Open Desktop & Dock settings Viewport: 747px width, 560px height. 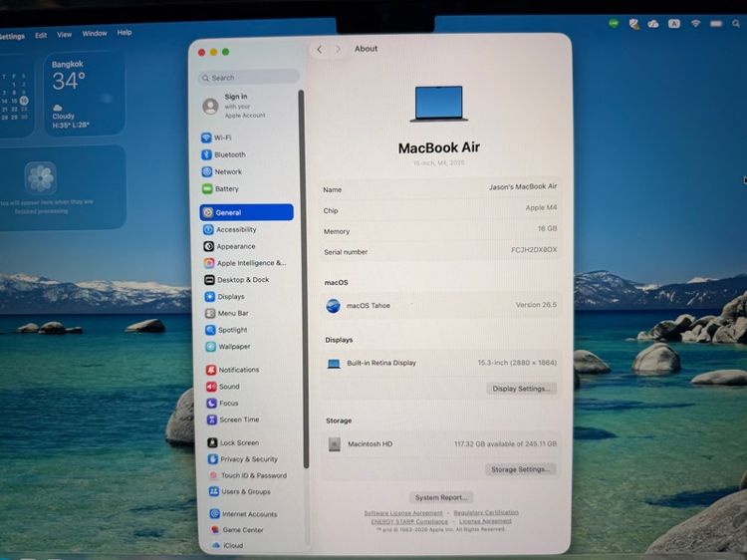(x=237, y=280)
